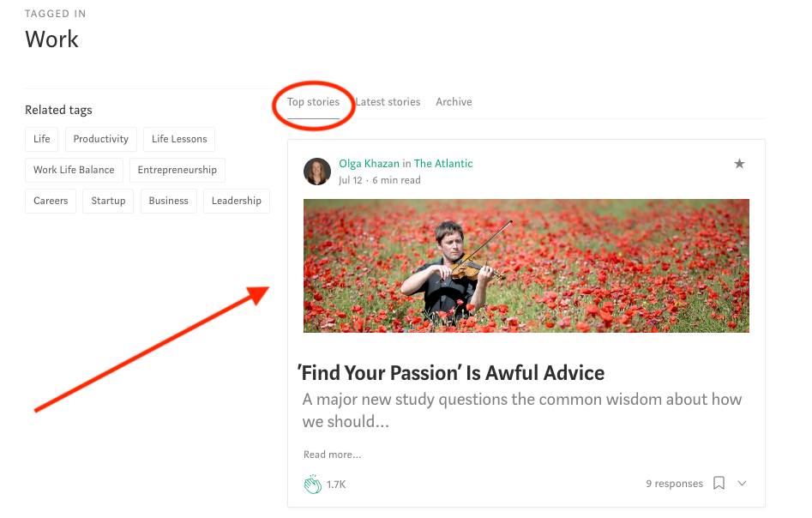Expand the story options chevron
812x518 pixels.
tap(742, 484)
